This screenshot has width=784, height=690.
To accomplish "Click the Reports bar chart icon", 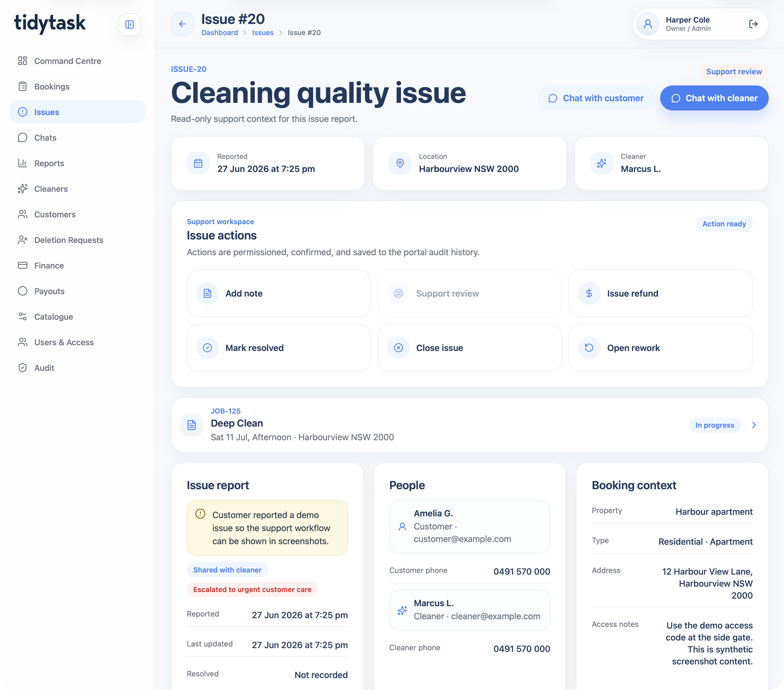I will click(x=23, y=163).
